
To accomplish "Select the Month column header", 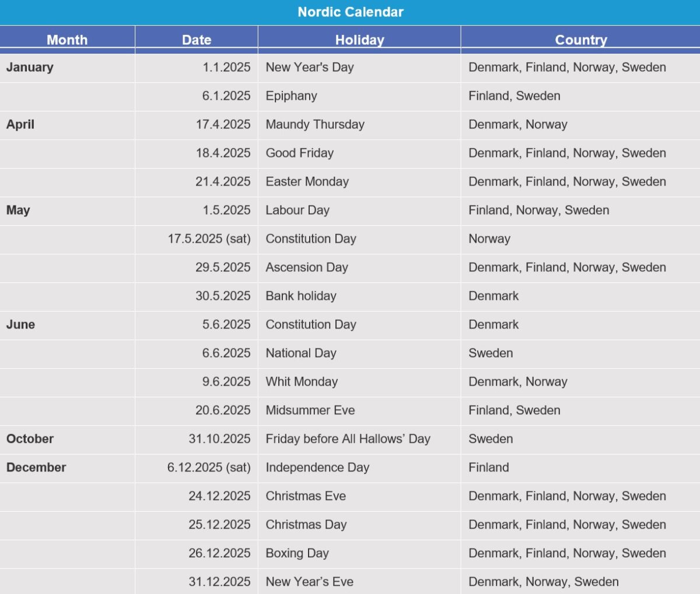I will 67,40.
